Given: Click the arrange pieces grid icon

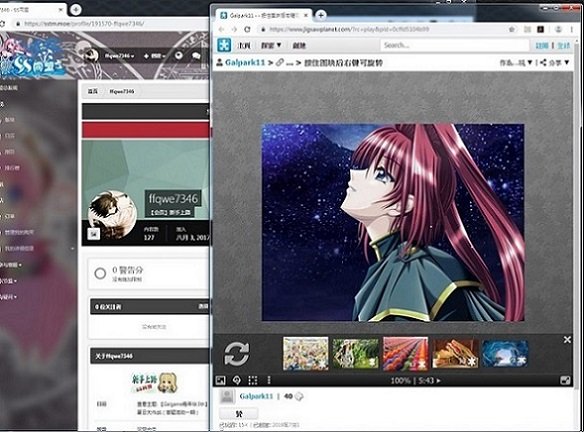Looking at the screenshot, I should point(253,380).
